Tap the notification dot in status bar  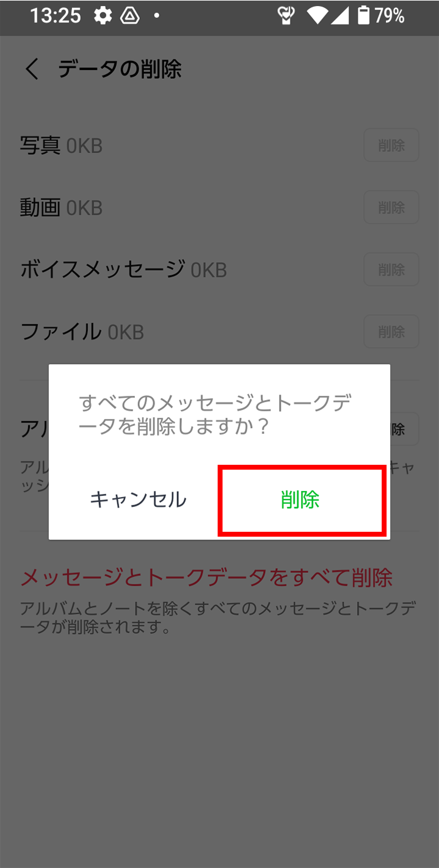click(157, 16)
